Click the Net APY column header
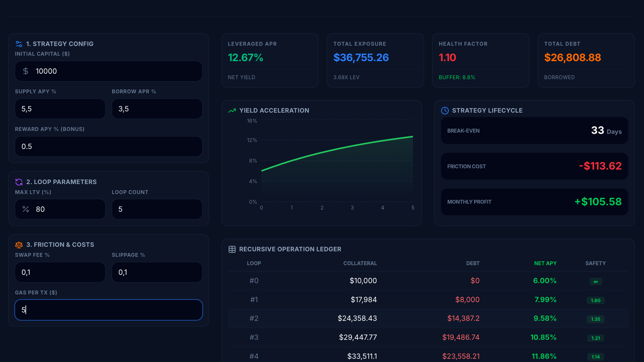 545,263
